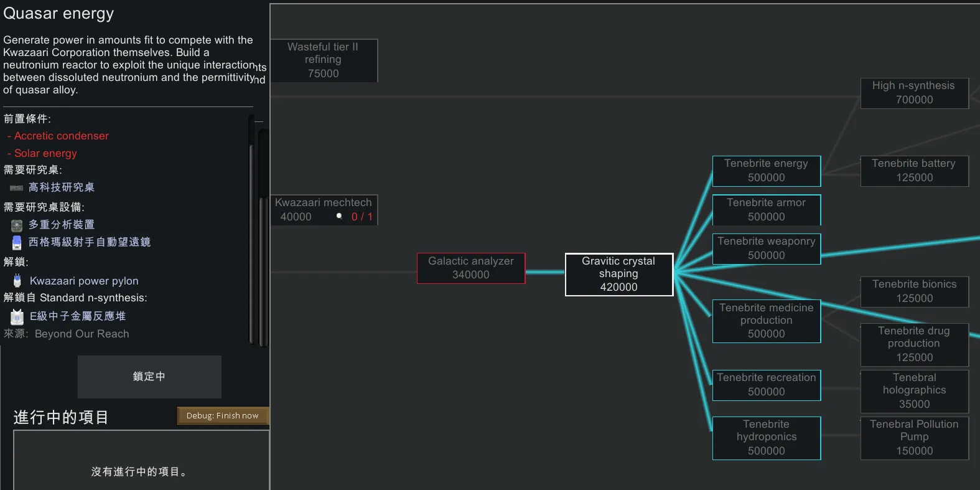
Task: Click the multi-analyzer icon
Action: (x=17, y=225)
